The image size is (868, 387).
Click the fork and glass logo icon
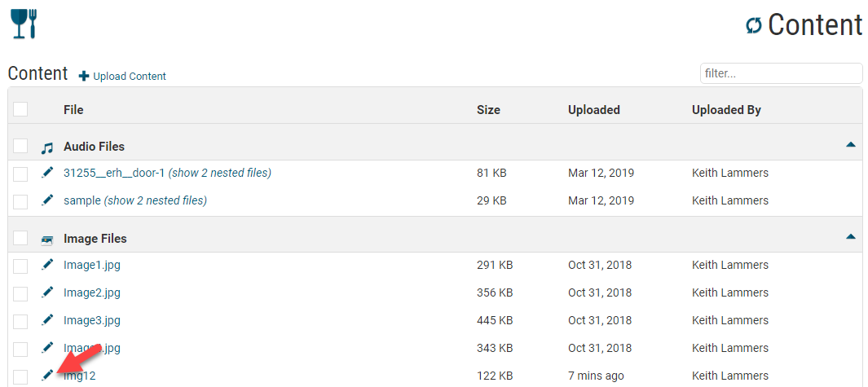tap(24, 23)
